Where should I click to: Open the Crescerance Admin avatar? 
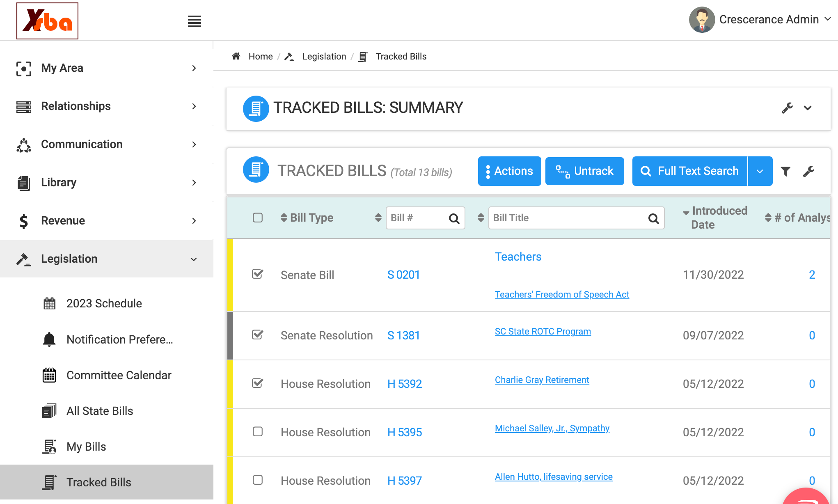pos(702,20)
